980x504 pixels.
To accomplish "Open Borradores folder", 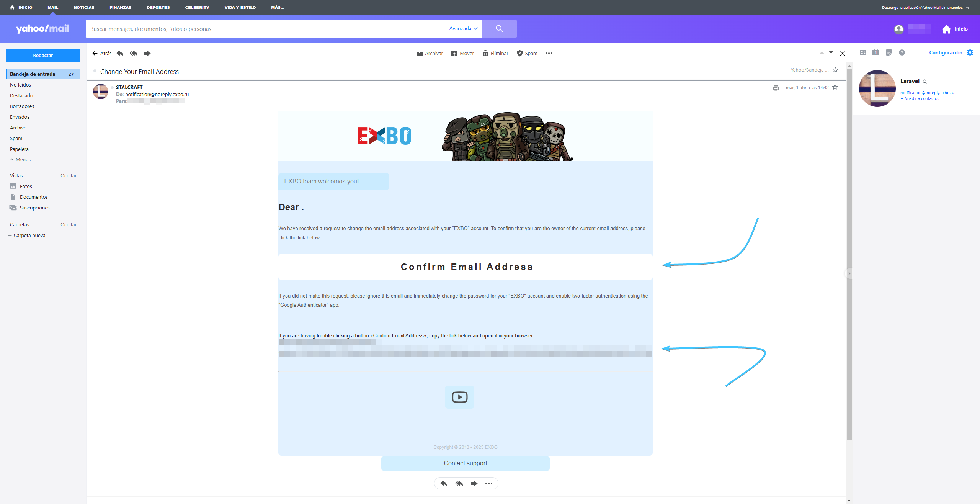I will [22, 106].
